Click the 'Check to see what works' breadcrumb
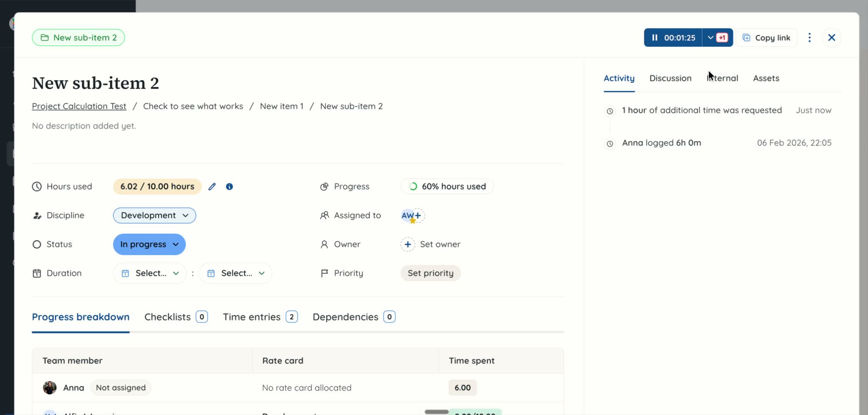 [193, 106]
